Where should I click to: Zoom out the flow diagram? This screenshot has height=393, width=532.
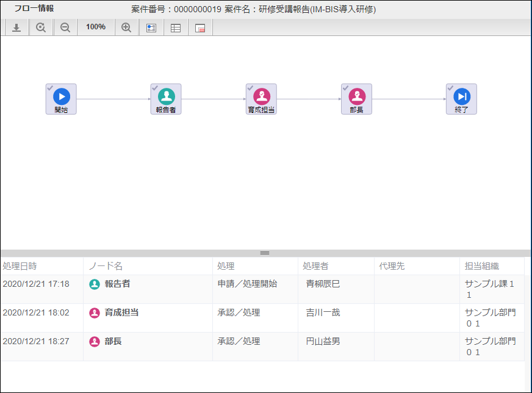click(65, 27)
